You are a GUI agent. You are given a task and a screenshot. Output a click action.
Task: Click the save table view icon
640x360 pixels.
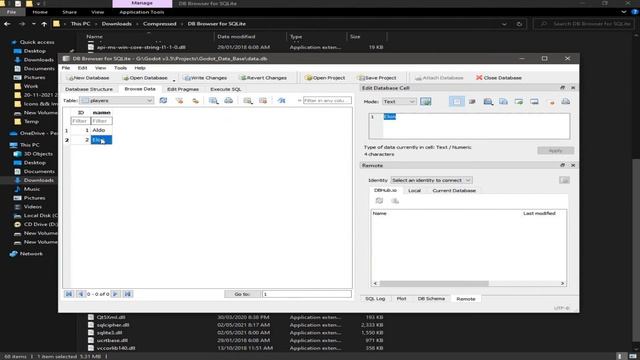click(x=196, y=100)
